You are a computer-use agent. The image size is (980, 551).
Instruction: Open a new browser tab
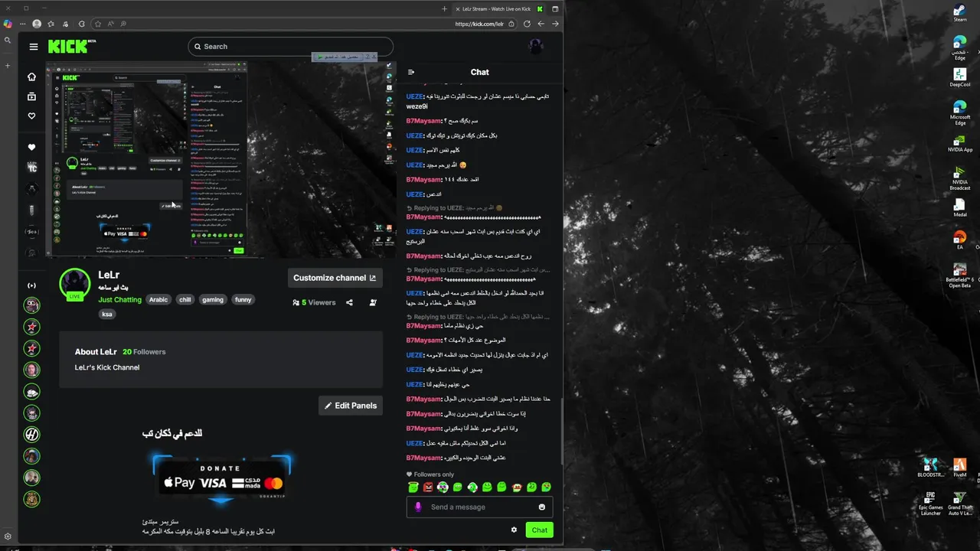(444, 8)
